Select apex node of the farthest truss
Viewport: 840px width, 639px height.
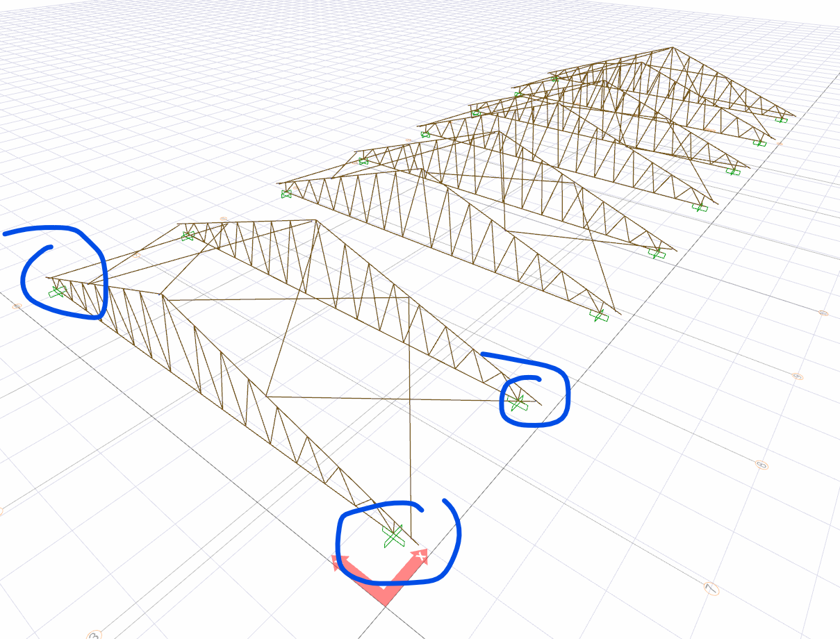(672, 48)
